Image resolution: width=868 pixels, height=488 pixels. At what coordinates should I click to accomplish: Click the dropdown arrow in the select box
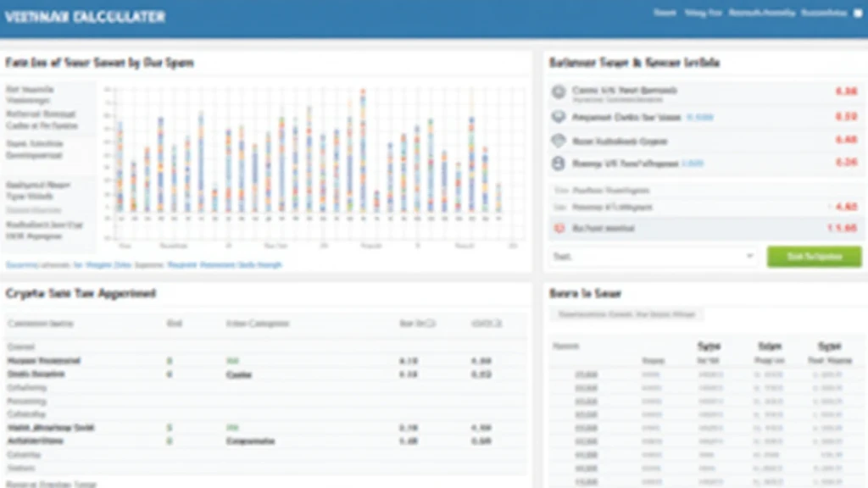pyautogui.click(x=749, y=257)
